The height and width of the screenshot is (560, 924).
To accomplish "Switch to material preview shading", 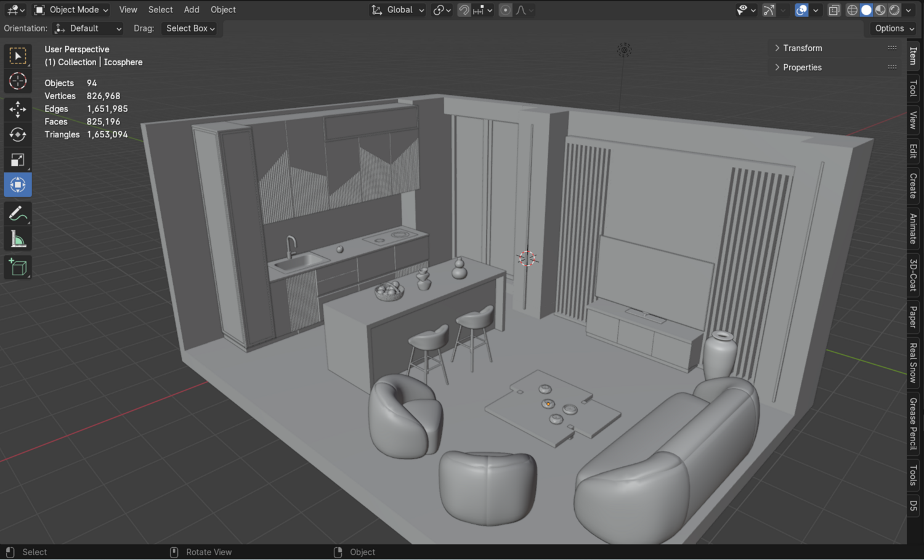I will [x=881, y=10].
